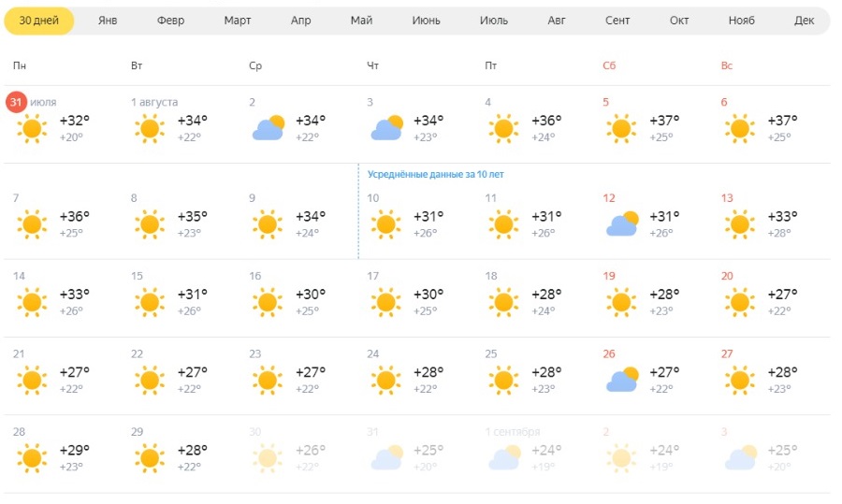The height and width of the screenshot is (504, 842).
Task: Click the red 31 current date badge
Action: (x=16, y=102)
